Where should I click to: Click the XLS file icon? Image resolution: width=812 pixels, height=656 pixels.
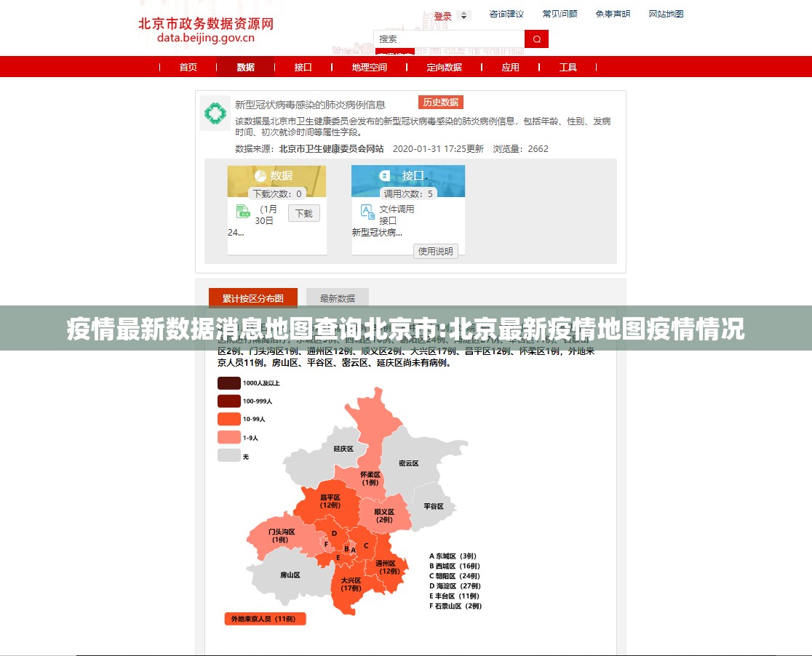point(242,212)
